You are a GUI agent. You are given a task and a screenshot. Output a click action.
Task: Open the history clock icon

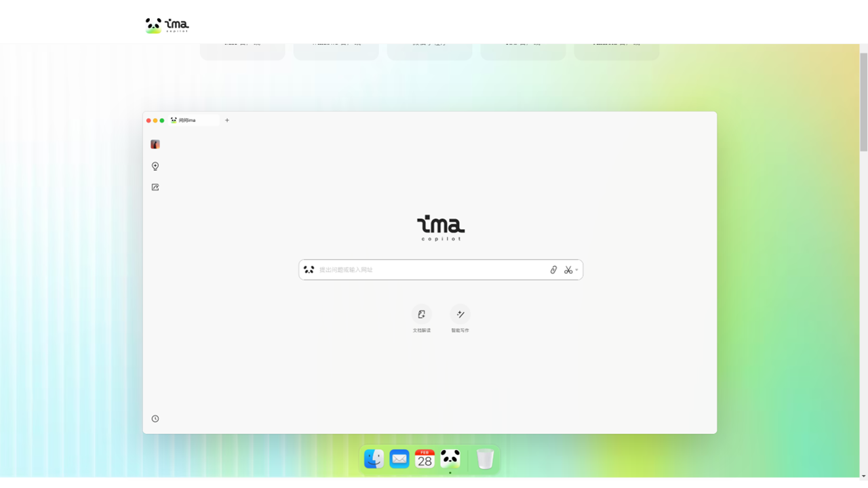click(x=155, y=419)
